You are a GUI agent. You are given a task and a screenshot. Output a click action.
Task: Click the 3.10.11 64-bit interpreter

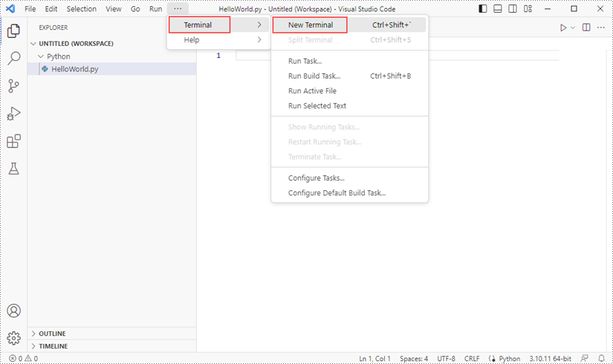click(x=550, y=359)
